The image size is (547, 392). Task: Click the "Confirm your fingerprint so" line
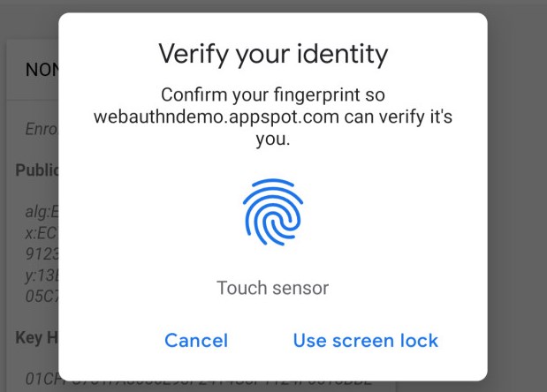[x=273, y=94]
